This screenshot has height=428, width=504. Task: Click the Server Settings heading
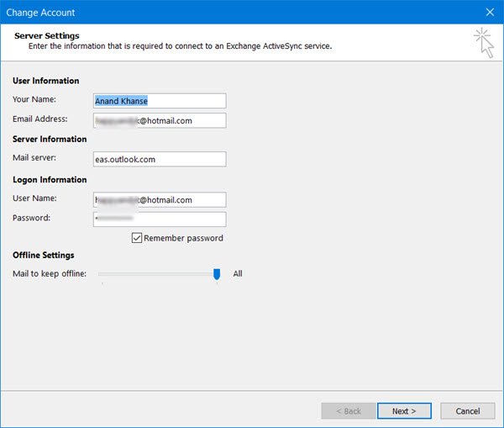click(x=47, y=36)
